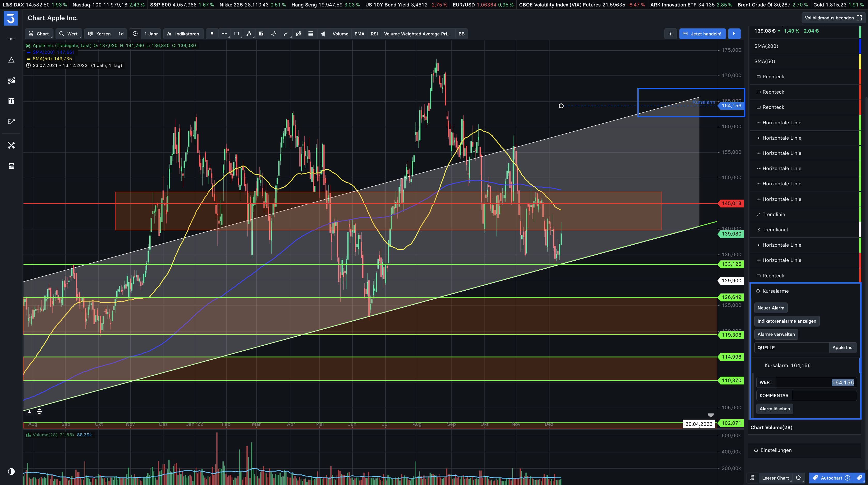The image size is (868, 485).
Task: Open the horizontal line tool dropdown in toolbar
Action: tap(224, 34)
